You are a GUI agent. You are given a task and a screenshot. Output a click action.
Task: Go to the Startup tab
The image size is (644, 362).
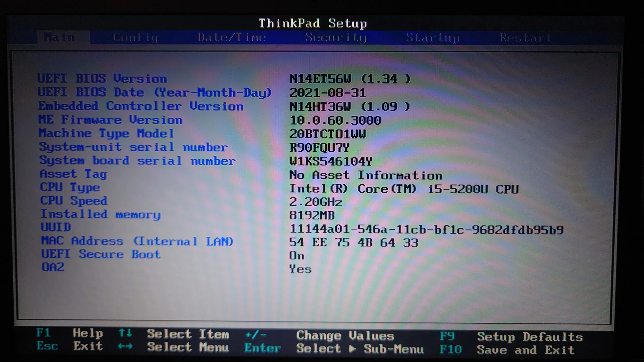point(433,38)
